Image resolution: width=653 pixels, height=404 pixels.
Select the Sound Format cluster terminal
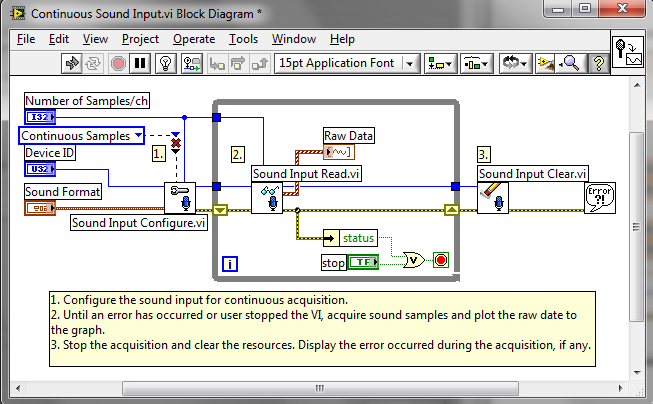[40, 208]
